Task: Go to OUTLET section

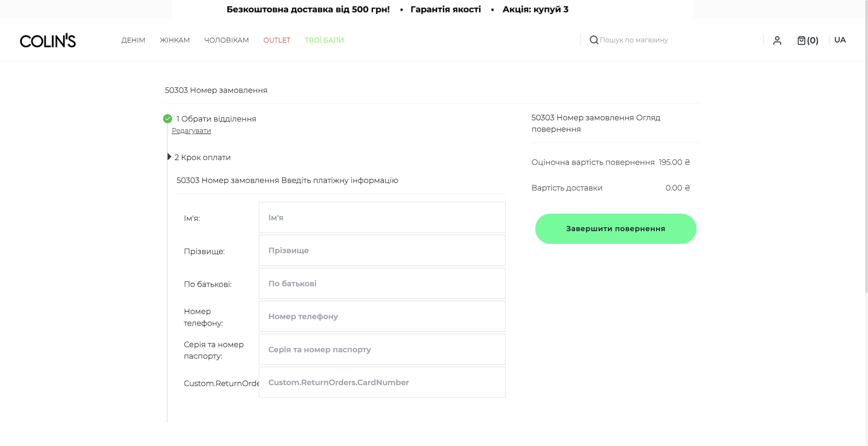Action: tap(277, 40)
